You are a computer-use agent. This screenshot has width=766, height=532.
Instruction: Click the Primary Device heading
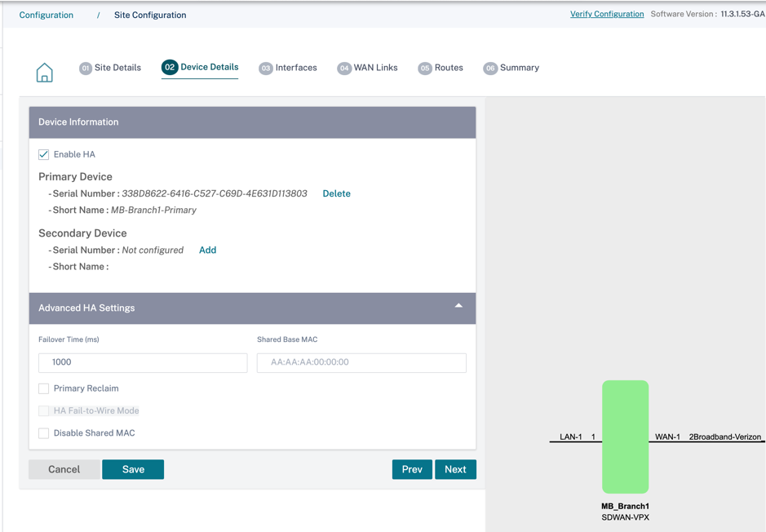75,177
